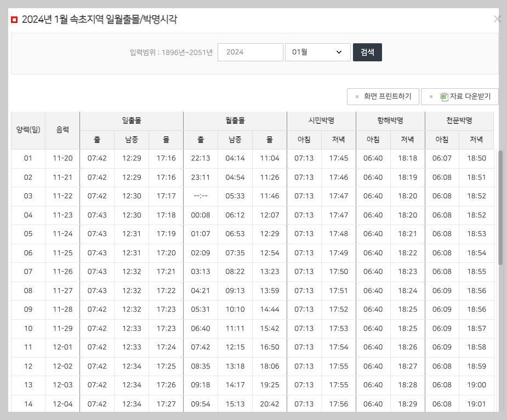
Task: Close the 일월출몰 popup with the X
Action: [x=497, y=19]
